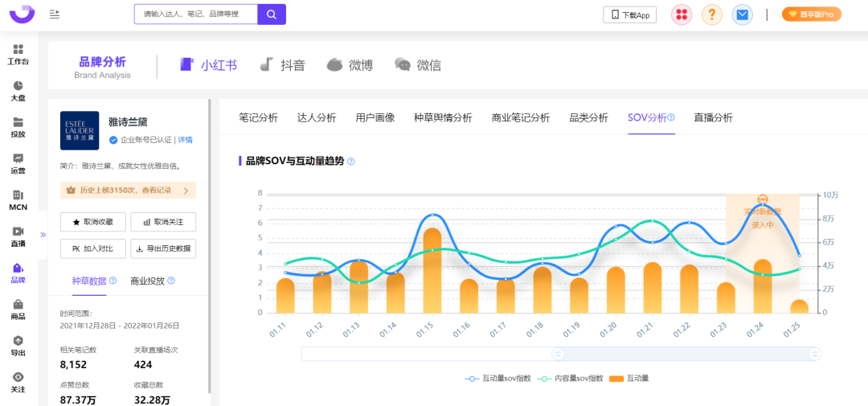Screen dimensions: 868x406
Task: Focus the search input field
Action: [196, 14]
